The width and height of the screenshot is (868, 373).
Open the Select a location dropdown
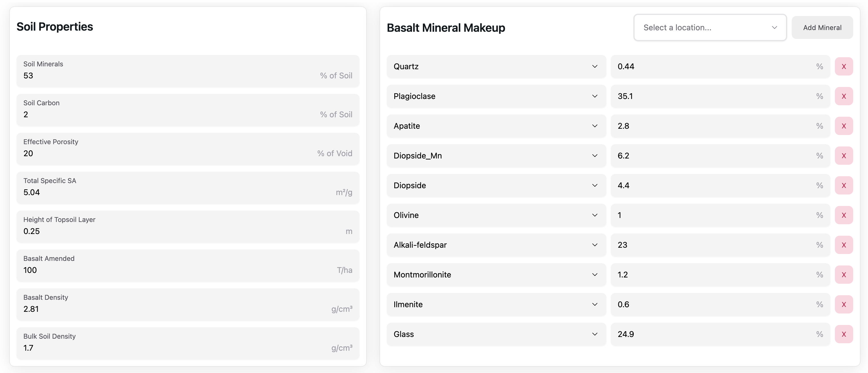pos(710,28)
